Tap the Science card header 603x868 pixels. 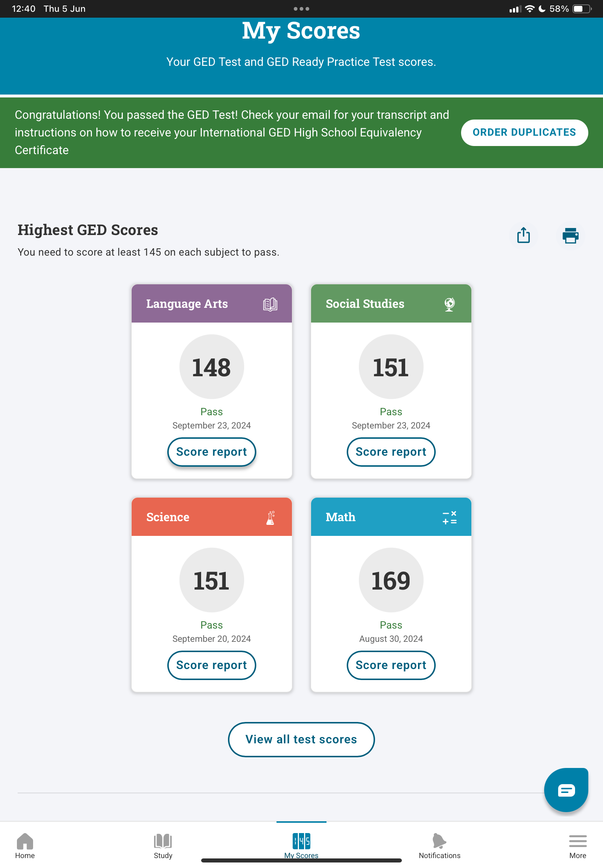tap(211, 517)
